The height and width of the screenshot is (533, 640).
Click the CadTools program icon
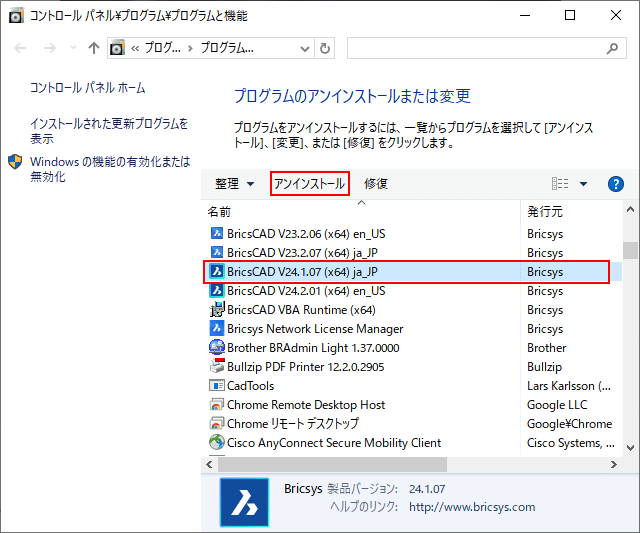[217, 386]
